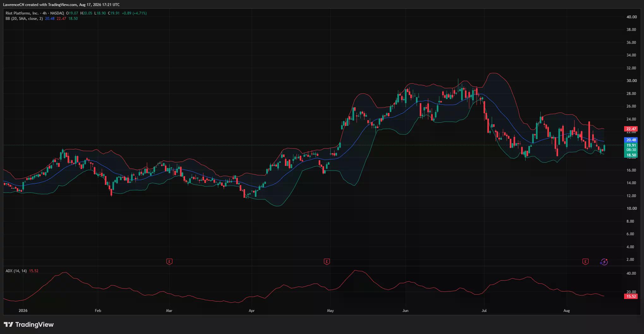
Task: Click the red 22.47 upper band price tag
Action: (x=631, y=129)
